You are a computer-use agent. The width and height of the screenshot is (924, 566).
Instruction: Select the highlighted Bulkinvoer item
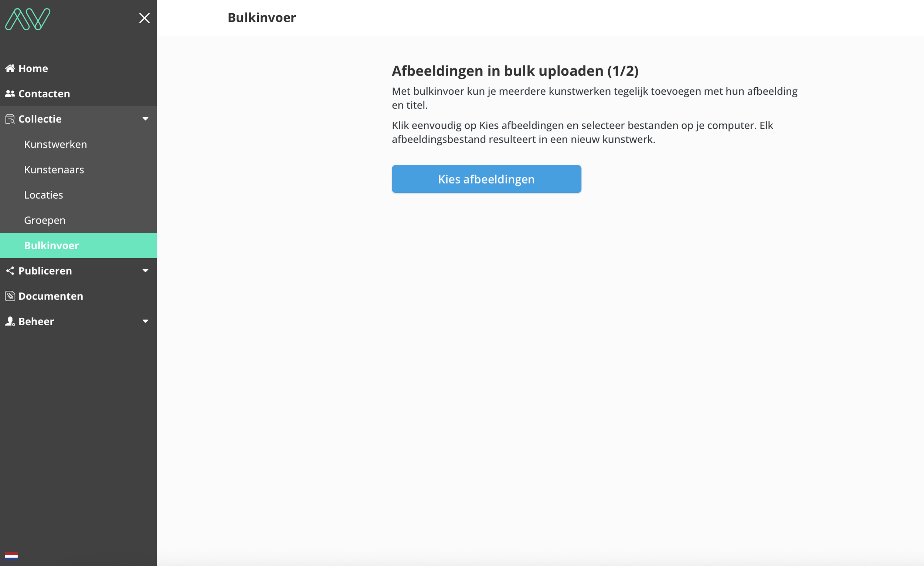click(x=51, y=246)
